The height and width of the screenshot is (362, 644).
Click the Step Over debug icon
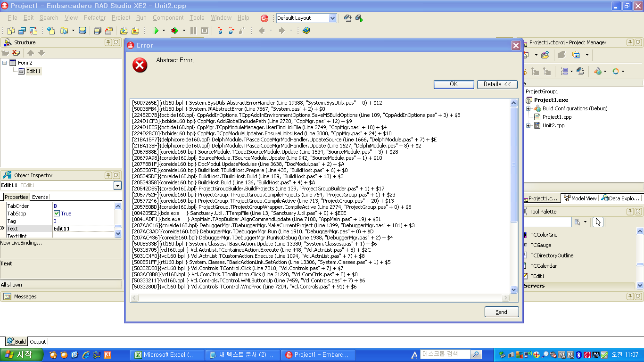231,31
